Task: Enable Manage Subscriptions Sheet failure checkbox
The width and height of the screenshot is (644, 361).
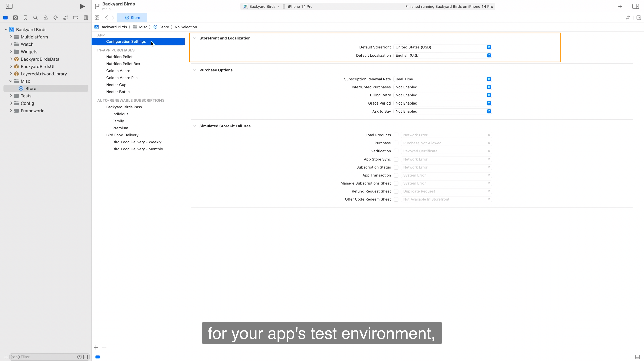Action: coord(396,183)
